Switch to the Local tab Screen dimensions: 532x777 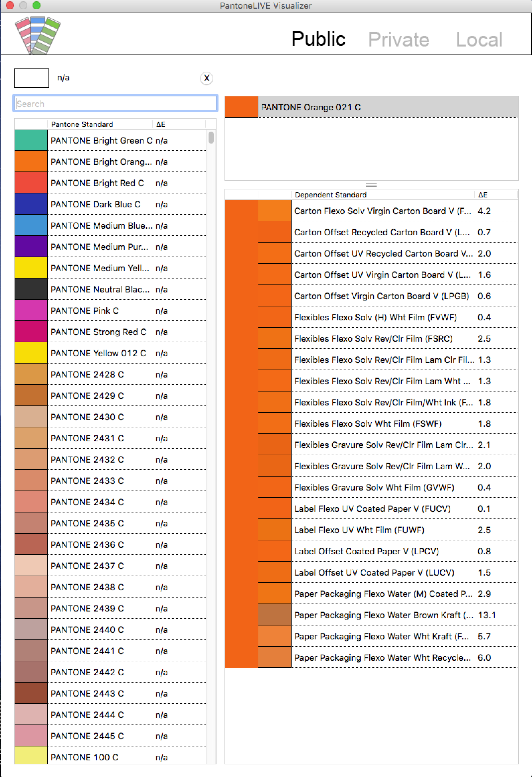479,40
